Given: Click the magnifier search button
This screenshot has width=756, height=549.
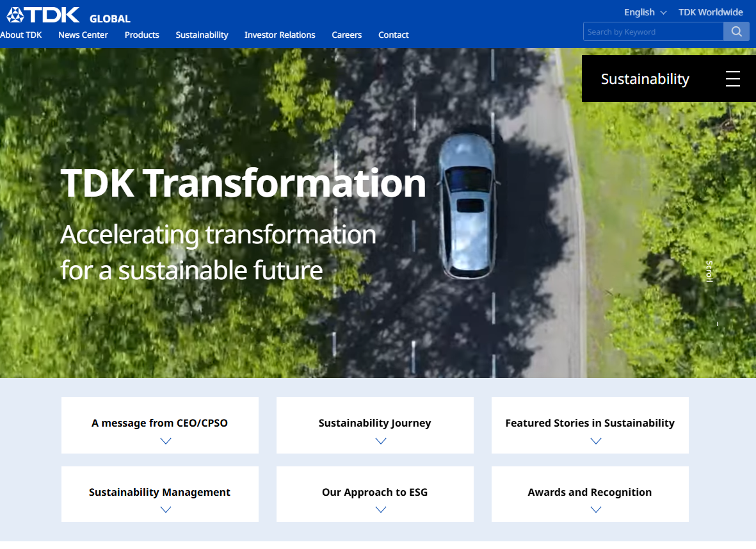Looking at the screenshot, I should point(736,32).
